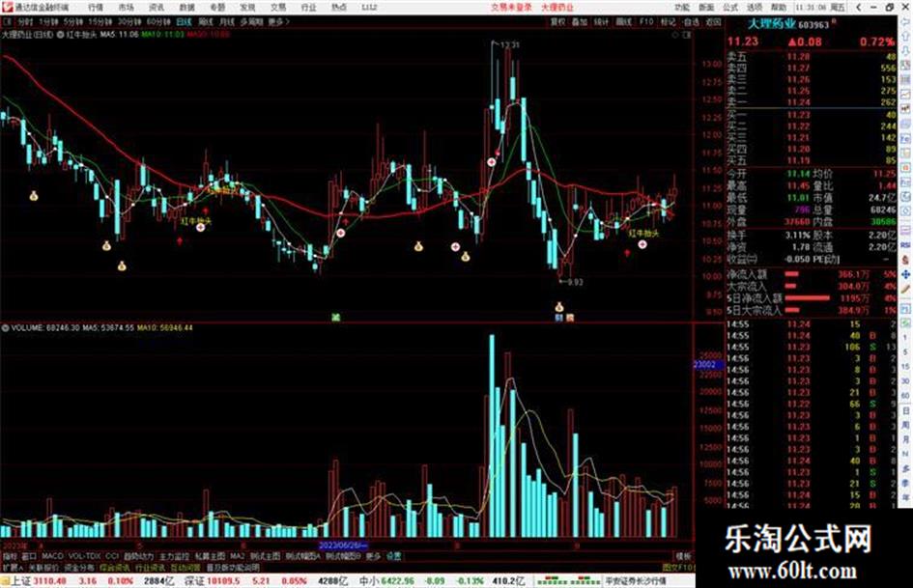Viewport: 913px width, 588px height.
Task: Click the money bag marker at the chart bottom
Action: pyautogui.click(x=559, y=307)
